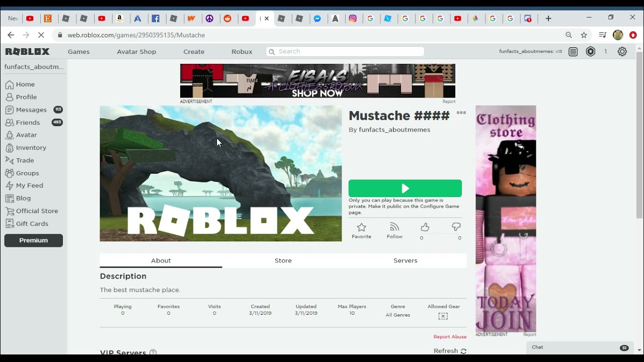Click the Roblox search field
The image size is (644, 362).
[x=345, y=51]
